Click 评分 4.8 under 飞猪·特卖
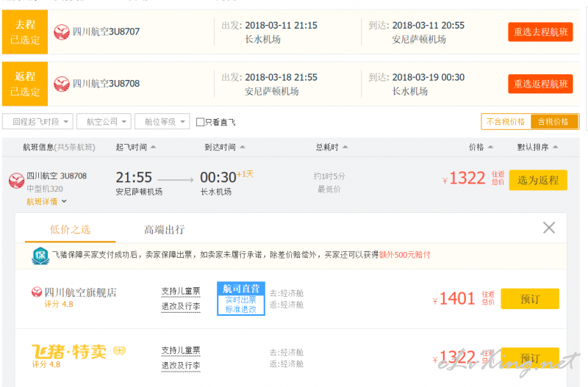Screen dimensions: 588x387 click(46, 364)
